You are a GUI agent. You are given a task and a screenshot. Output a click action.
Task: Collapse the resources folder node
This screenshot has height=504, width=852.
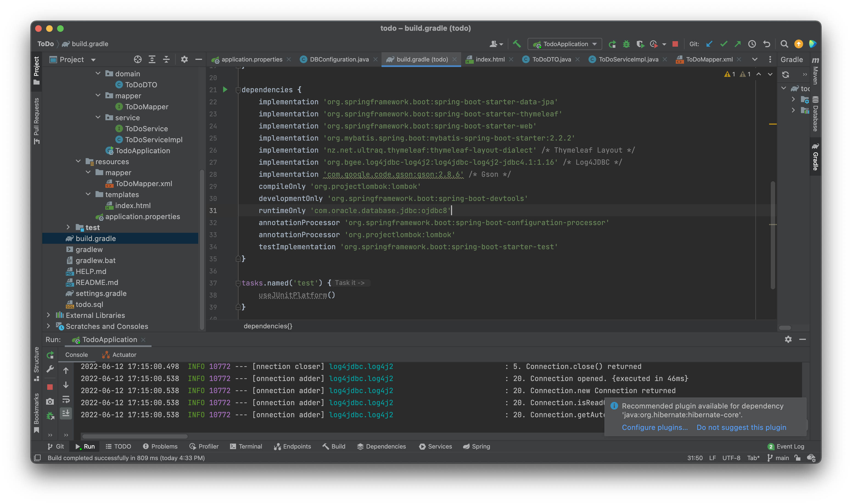tap(79, 161)
